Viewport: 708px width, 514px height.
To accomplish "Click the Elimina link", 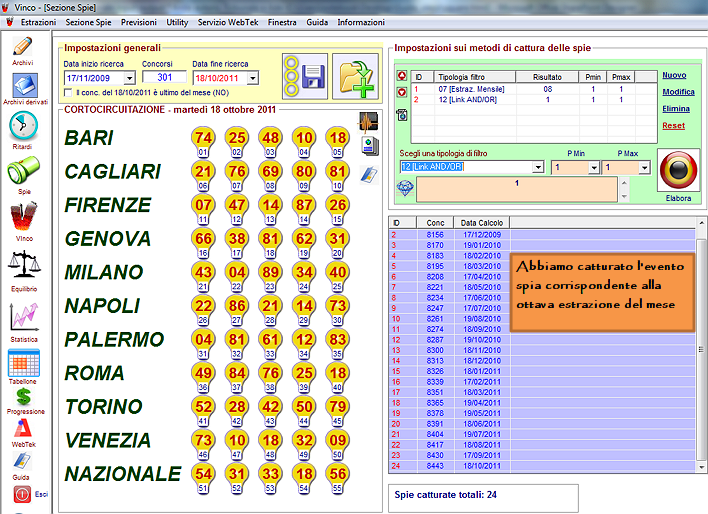I will point(676,108).
